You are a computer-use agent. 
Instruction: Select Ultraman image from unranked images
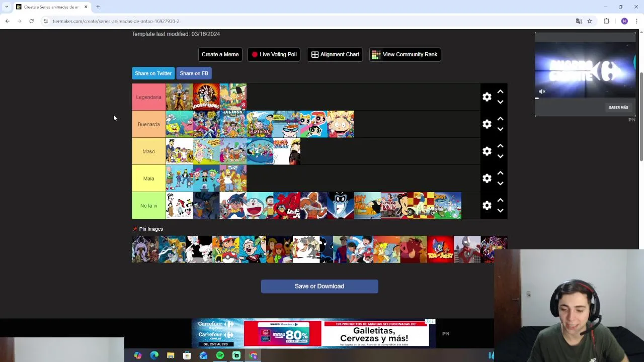pyautogui.click(x=467, y=249)
